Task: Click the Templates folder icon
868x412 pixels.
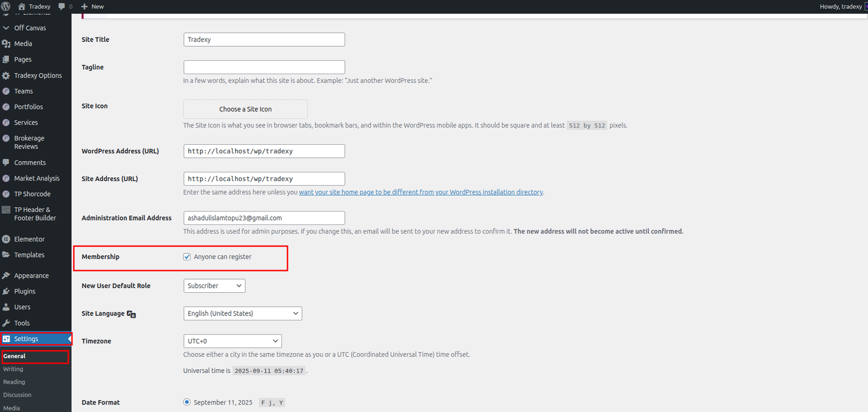Action: 6,255
